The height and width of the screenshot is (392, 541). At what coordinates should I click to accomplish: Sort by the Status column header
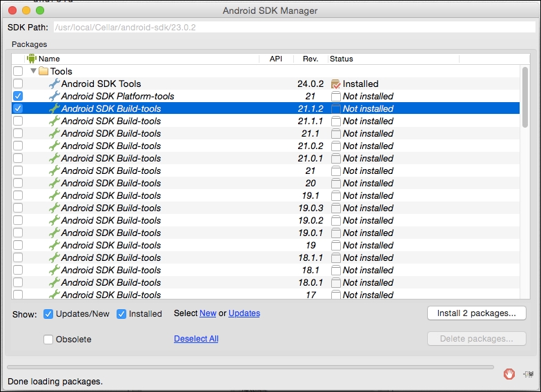(393, 59)
